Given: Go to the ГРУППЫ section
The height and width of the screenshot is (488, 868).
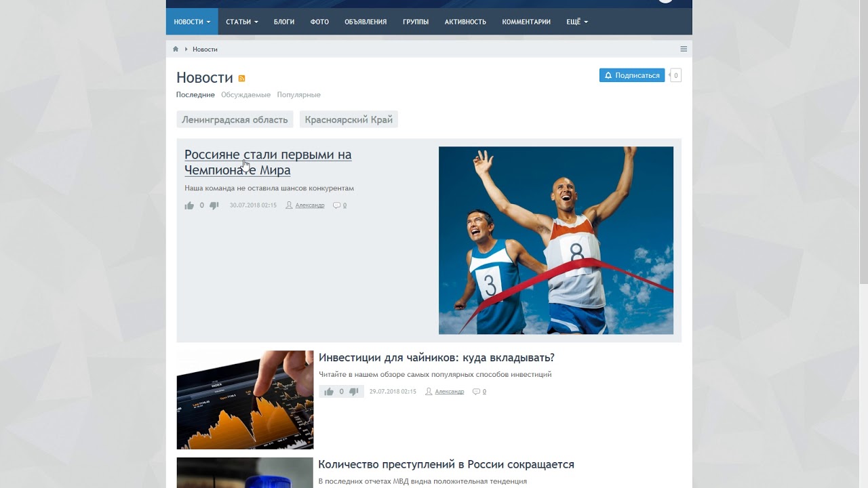Looking at the screenshot, I should point(416,22).
